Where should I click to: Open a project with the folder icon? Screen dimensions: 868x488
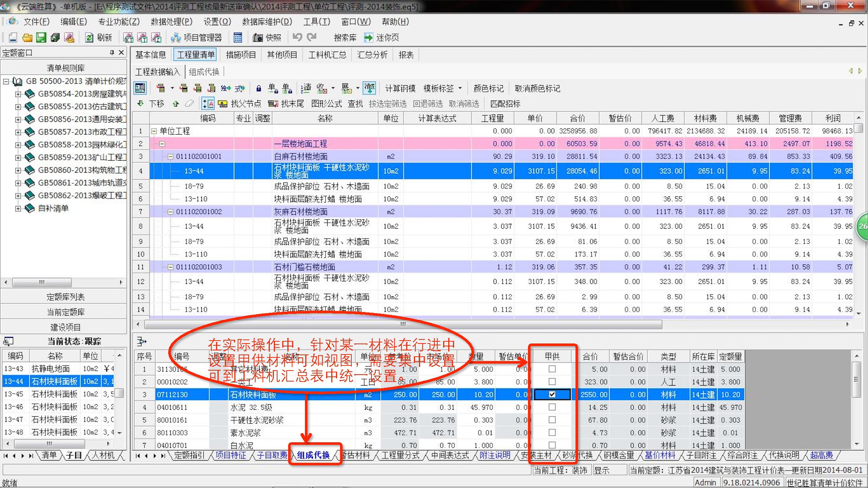click(x=27, y=37)
